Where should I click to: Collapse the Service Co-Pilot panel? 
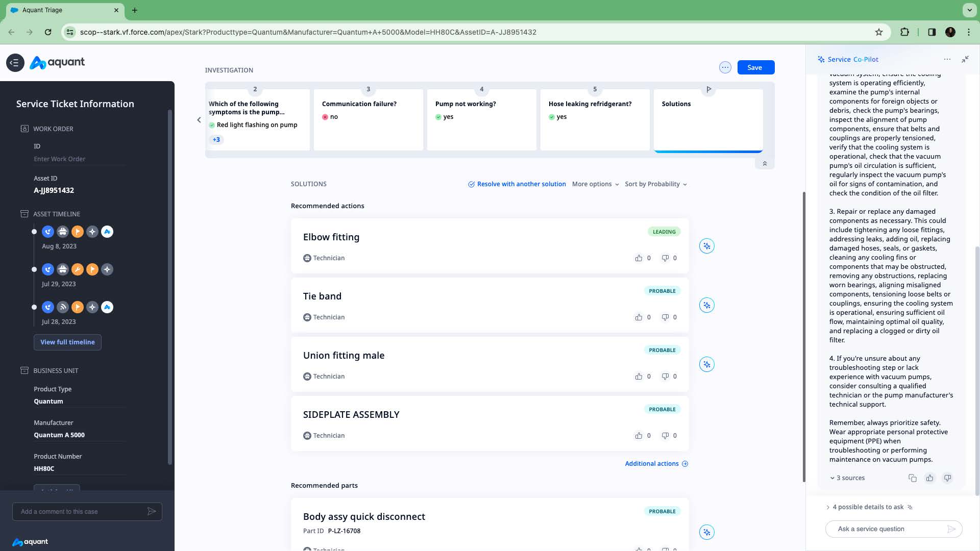pos(965,59)
